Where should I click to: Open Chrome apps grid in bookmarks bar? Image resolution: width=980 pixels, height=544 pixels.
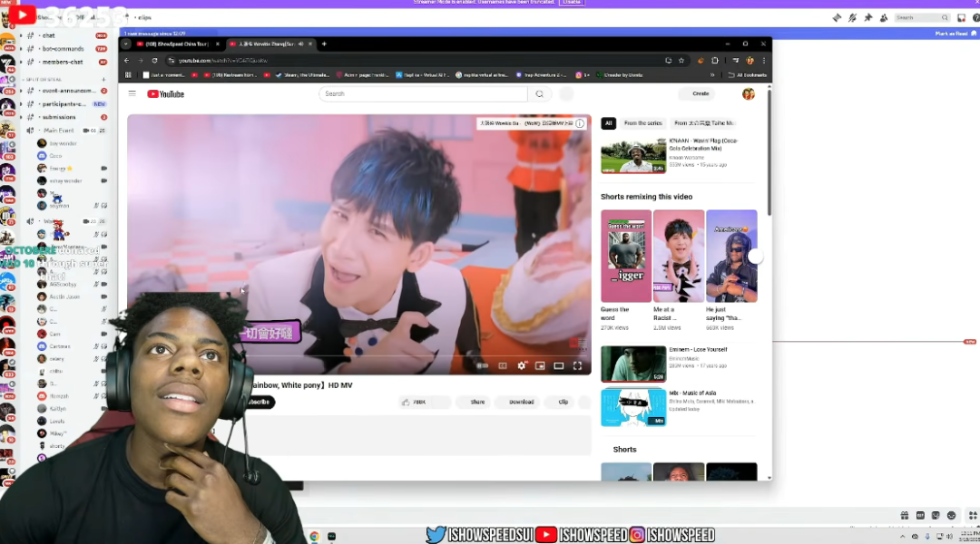tap(128, 75)
